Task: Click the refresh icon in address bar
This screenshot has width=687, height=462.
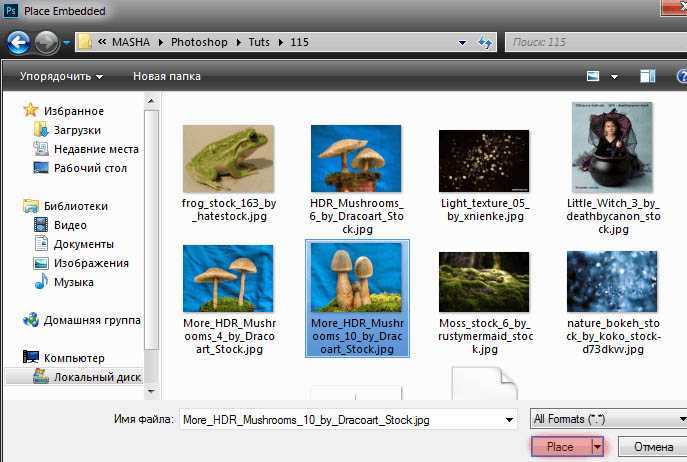Action: point(485,43)
